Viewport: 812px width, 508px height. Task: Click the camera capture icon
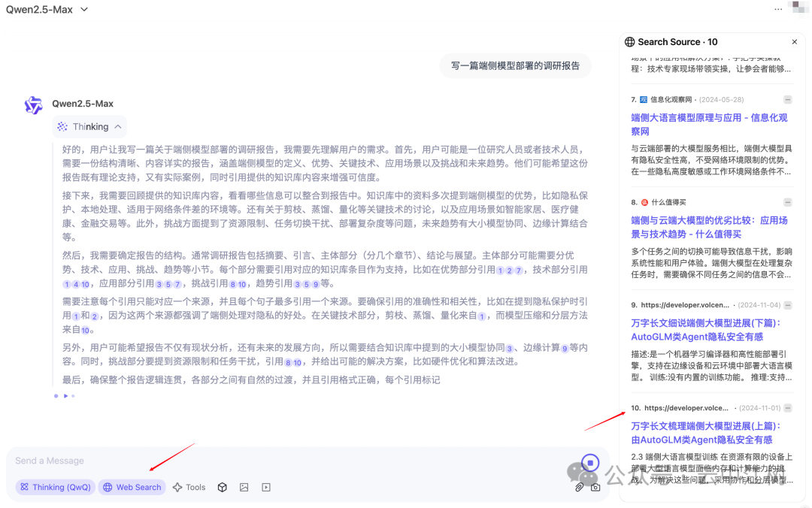595,487
